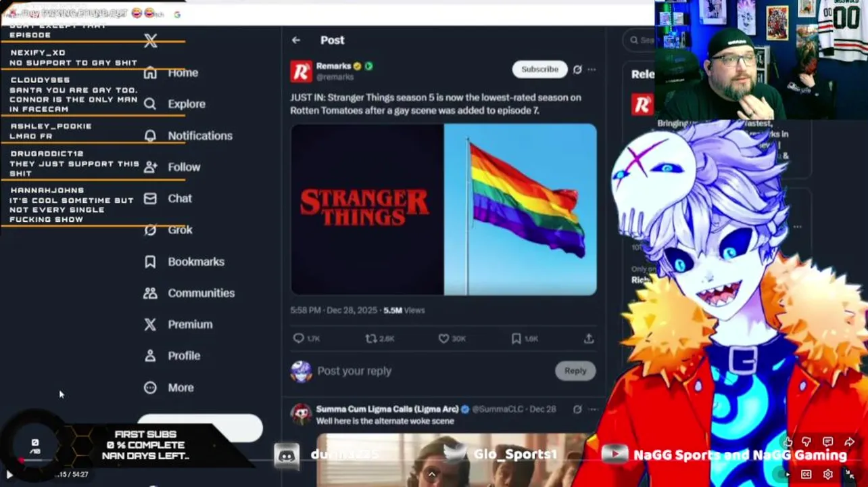Click the Chat envelope icon
This screenshot has width=868, height=487.
[150, 198]
